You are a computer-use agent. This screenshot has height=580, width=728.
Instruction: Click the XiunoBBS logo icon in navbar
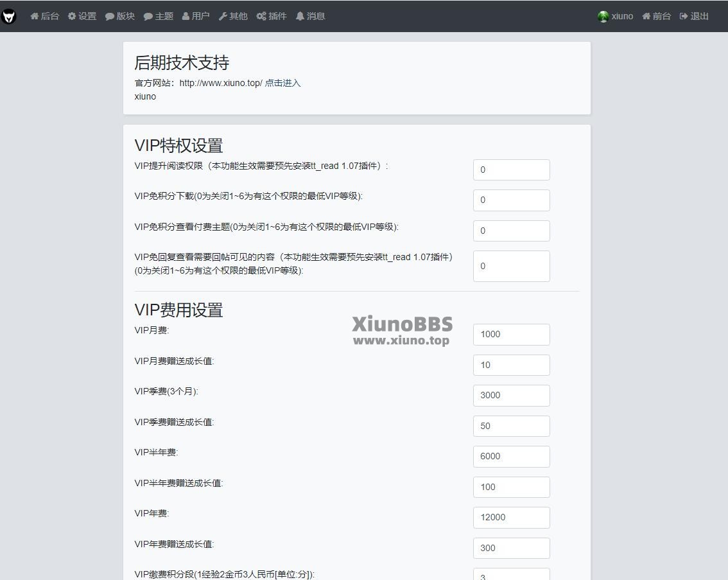click(8, 16)
